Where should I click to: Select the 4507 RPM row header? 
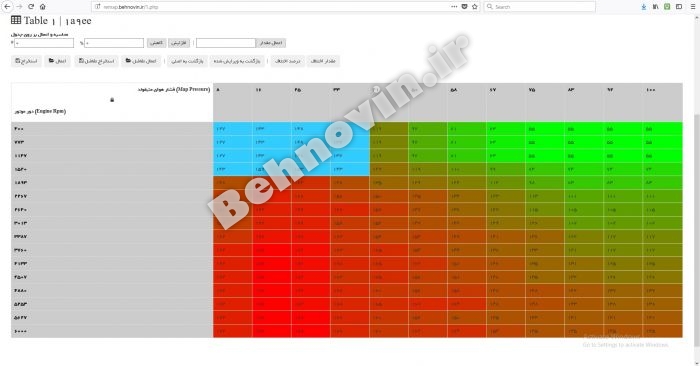(x=112, y=277)
